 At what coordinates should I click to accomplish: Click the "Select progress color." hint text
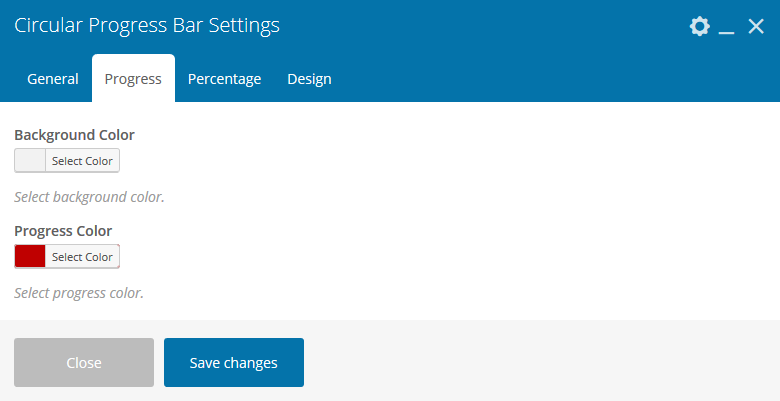coord(79,293)
